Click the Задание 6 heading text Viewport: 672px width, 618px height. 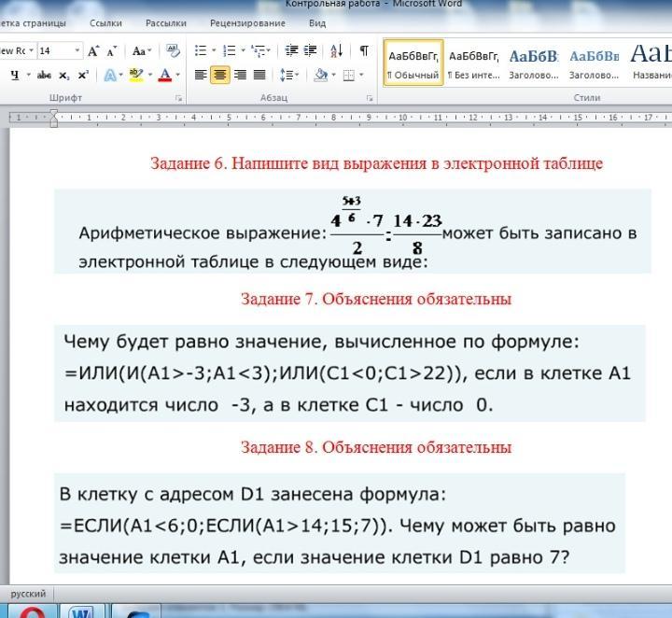click(376, 163)
